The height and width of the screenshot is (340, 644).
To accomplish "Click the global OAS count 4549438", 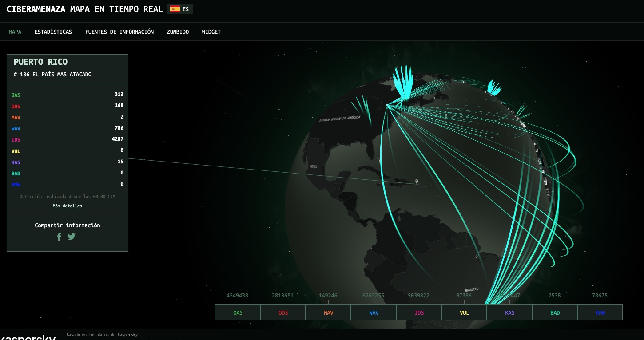I will click(x=237, y=296).
